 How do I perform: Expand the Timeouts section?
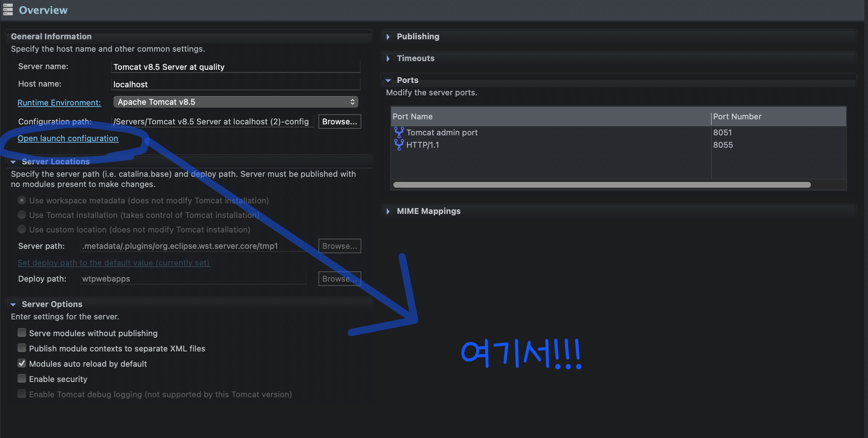tap(388, 59)
